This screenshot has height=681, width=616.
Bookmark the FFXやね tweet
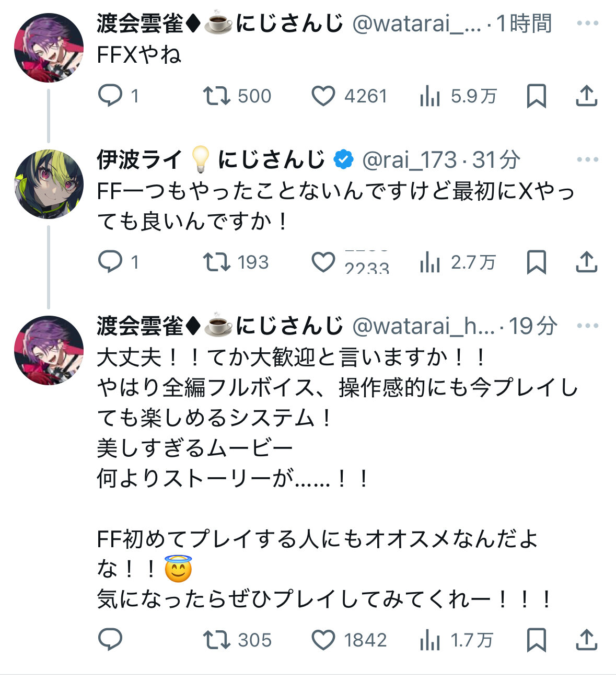pos(536,96)
